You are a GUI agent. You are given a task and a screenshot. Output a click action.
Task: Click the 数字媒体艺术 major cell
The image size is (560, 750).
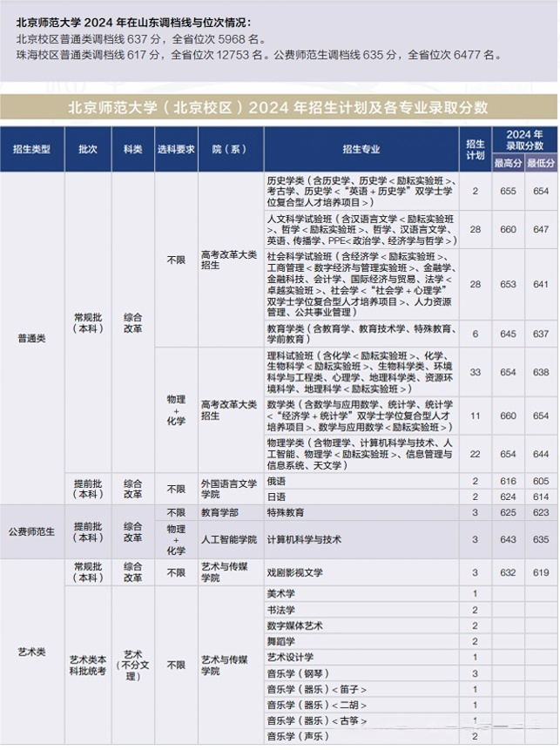pos(361,625)
